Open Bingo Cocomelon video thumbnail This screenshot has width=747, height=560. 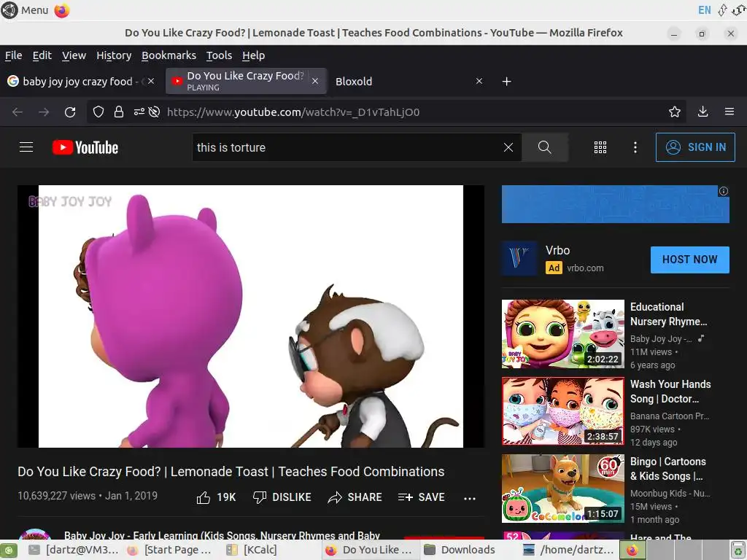pos(562,488)
